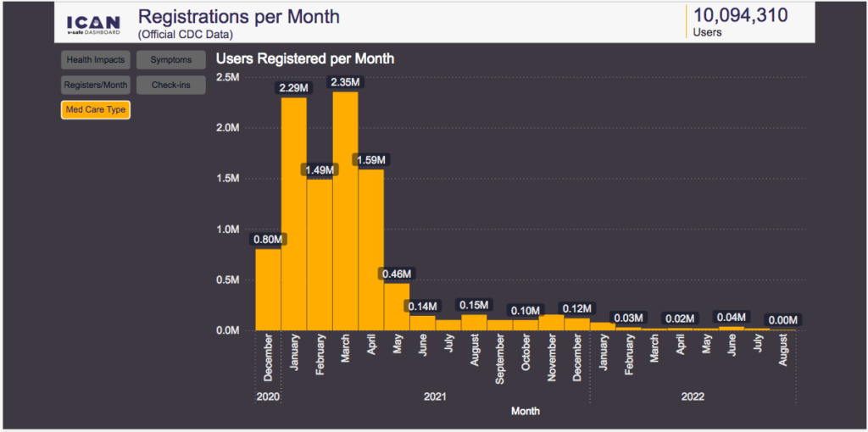Open the Check-ins view

(170, 85)
